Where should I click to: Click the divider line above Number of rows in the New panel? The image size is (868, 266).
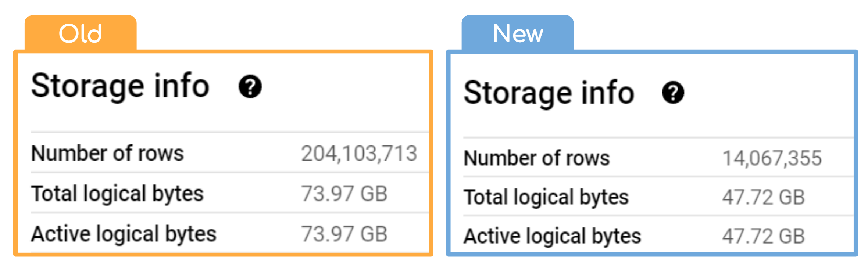pyautogui.click(x=658, y=138)
